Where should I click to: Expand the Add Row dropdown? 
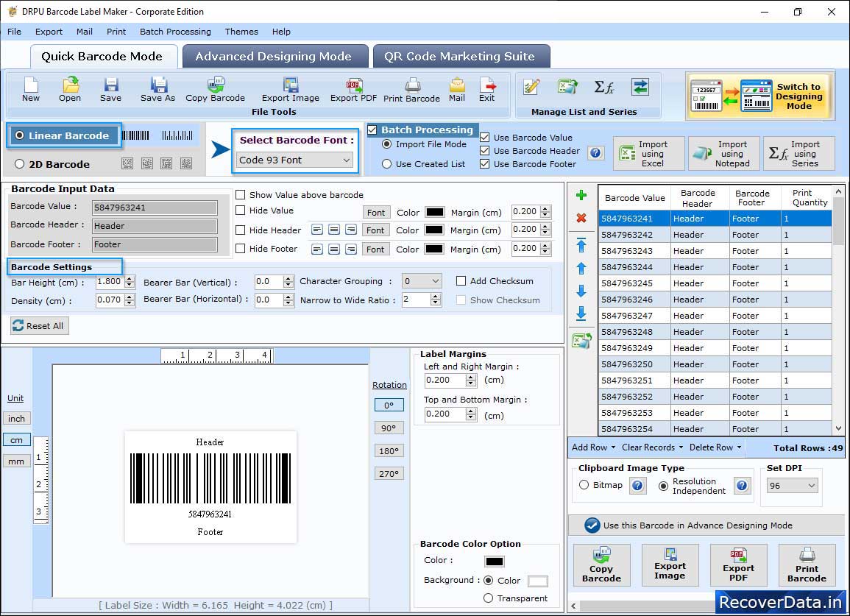[x=594, y=447]
